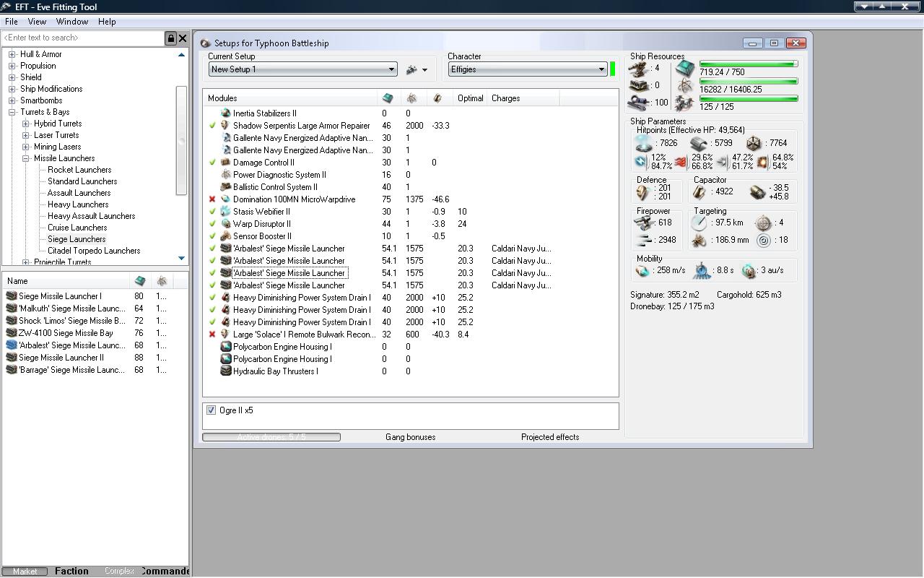The image size is (924, 578).
Task: Focus the market search text field
Action: [x=84, y=38]
